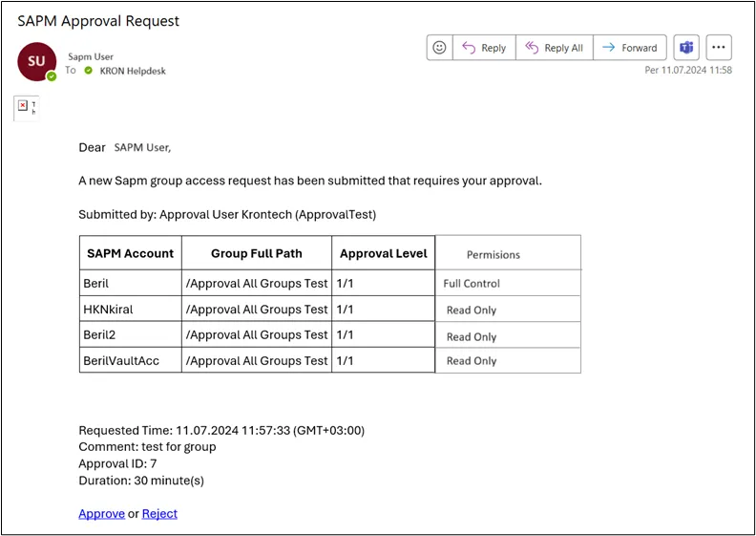Screen dimensions: 756x536
Task: Click the Approval Level column header
Action: [384, 253]
